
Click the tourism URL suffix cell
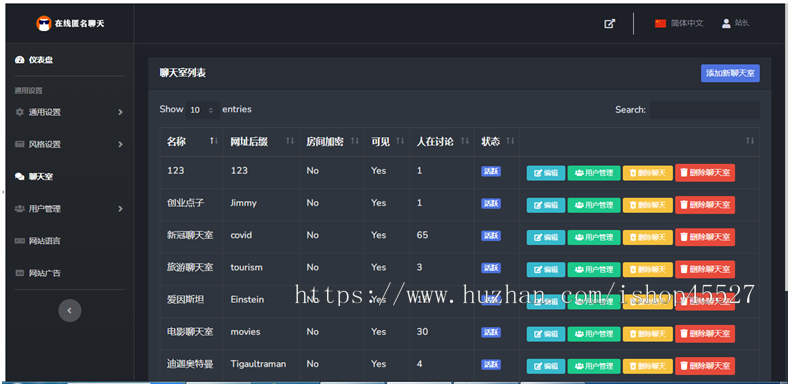click(246, 268)
